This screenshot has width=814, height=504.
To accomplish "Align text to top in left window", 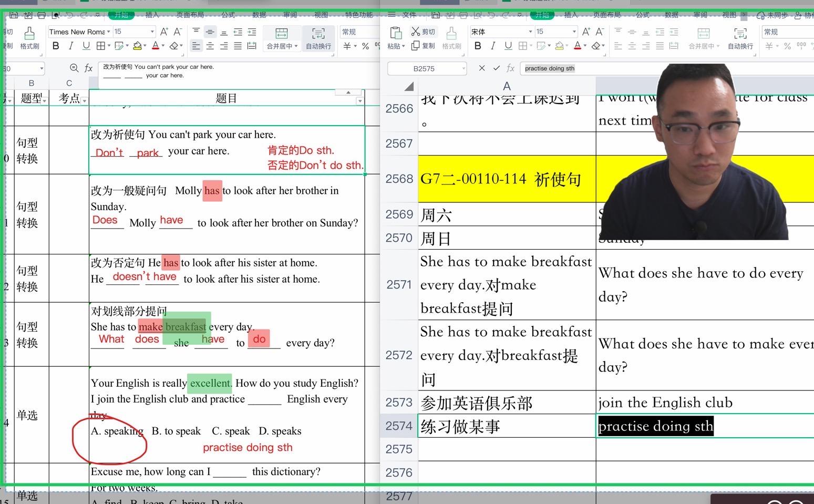I will click(196, 32).
